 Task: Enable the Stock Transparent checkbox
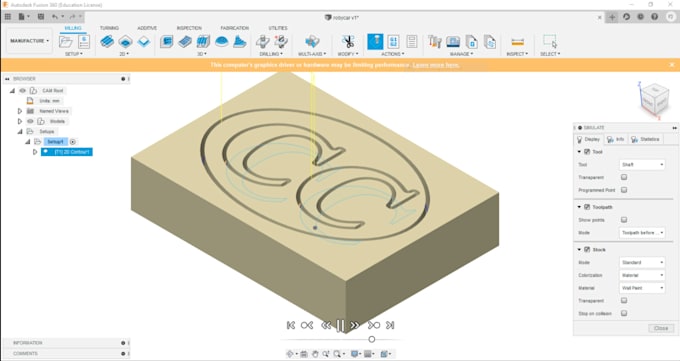(624, 300)
